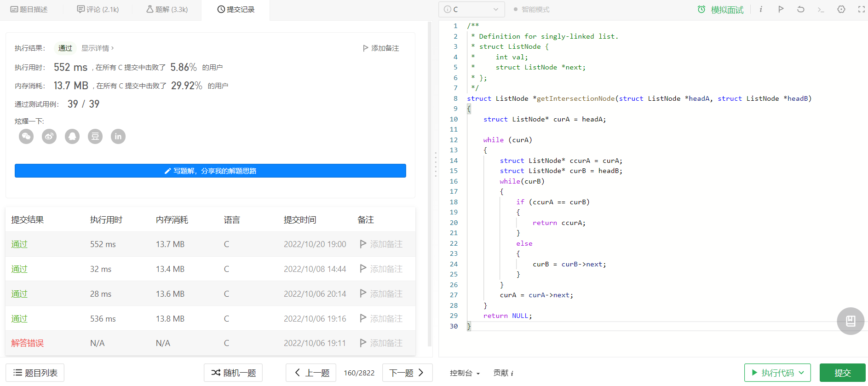Open the terminal console icon
The height and width of the screenshot is (386, 868).
[821, 9]
